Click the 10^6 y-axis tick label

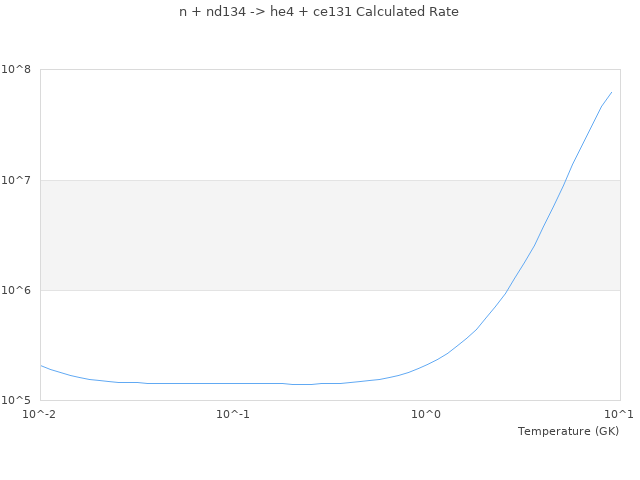pyautogui.click(x=16, y=290)
